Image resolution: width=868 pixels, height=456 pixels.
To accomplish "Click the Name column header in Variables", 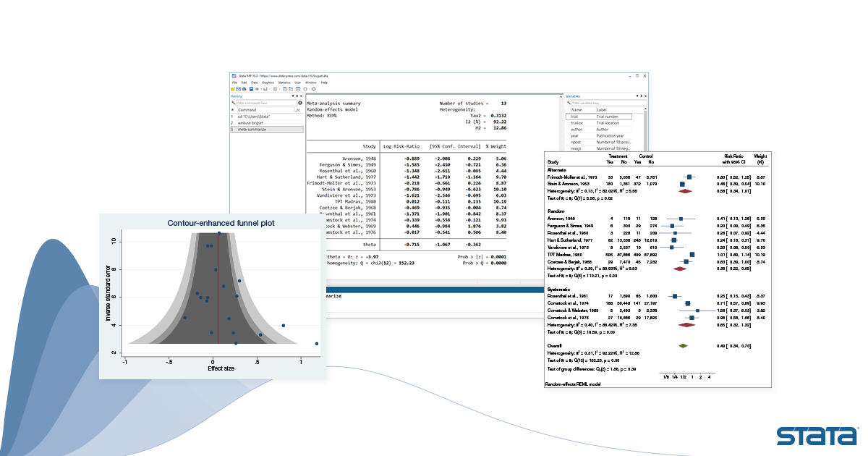I will (x=576, y=109).
